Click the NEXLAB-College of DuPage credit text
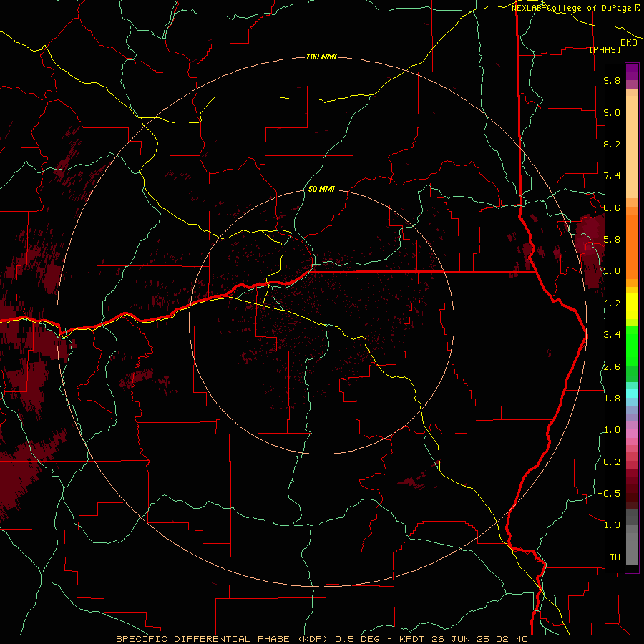The height and width of the screenshot is (644, 644). (x=571, y=8)
